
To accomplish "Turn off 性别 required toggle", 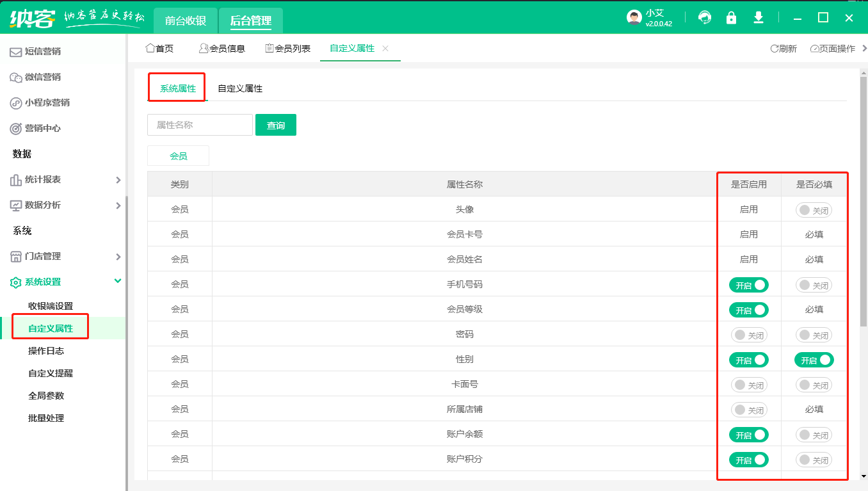I will [x=814, y=360].
